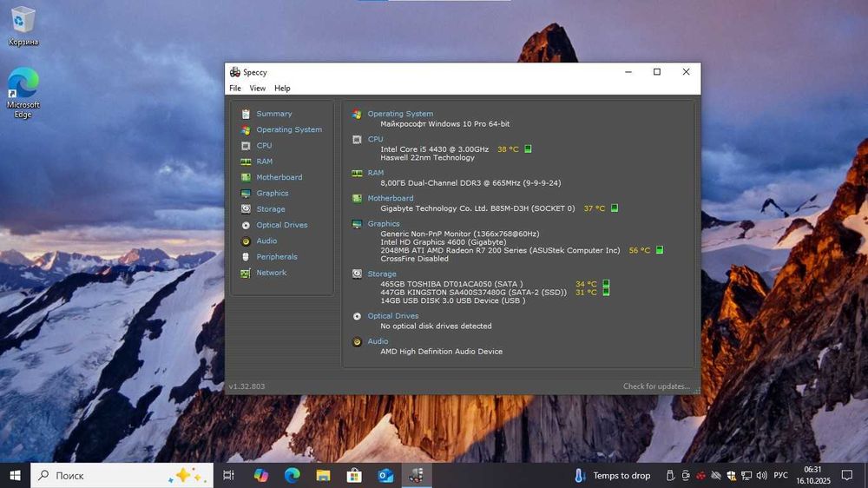The image size is (868, 488).
Task: Select the Microsoft Edge desktop shortcut
Action: [23, 93]
